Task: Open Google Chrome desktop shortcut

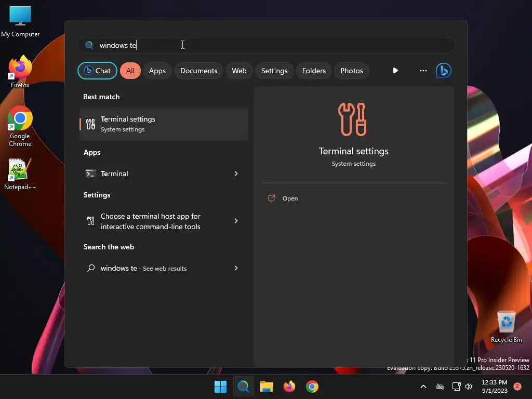Action: pyautogui.click(x=20, y=127)
